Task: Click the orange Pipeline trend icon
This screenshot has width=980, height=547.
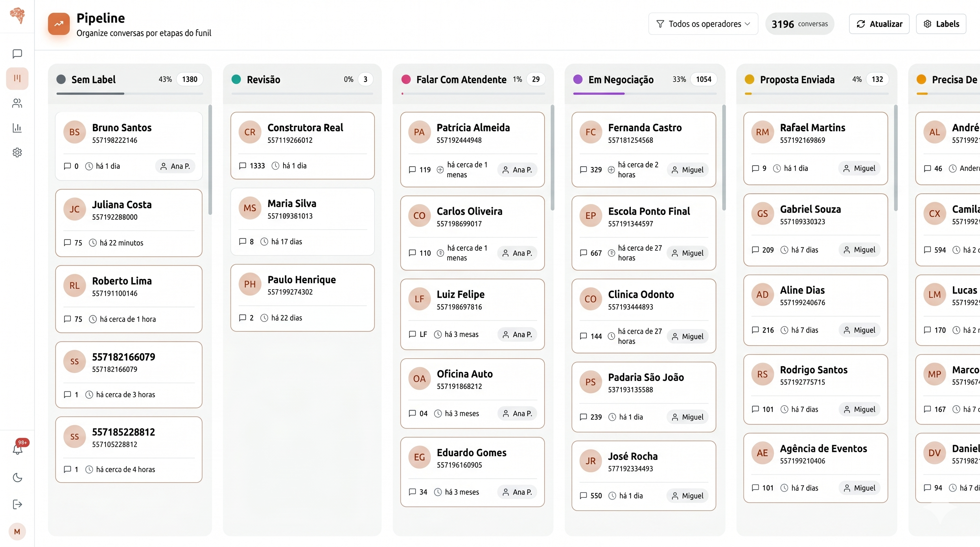Action: click(x=59, y=24)
